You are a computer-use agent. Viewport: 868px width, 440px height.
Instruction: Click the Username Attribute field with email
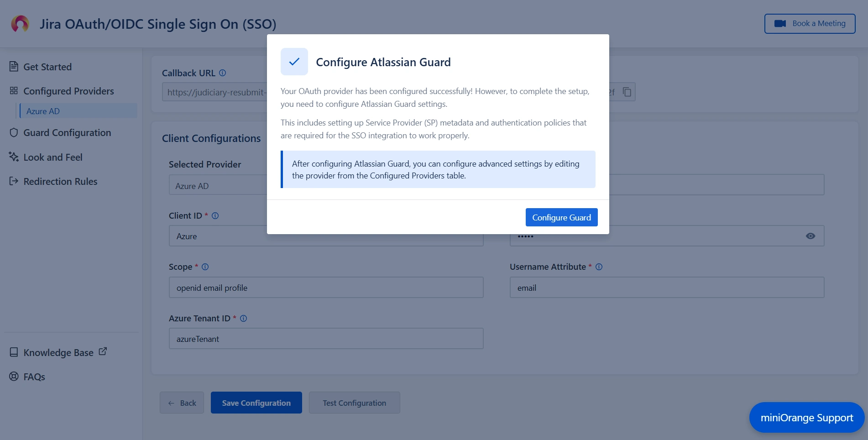click(x=667, y=288)
